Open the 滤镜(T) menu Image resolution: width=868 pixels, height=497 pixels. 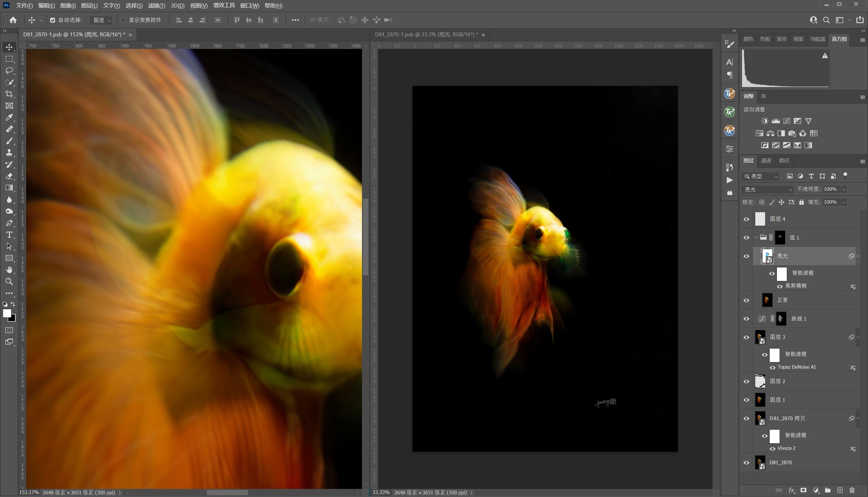point(156,6)
